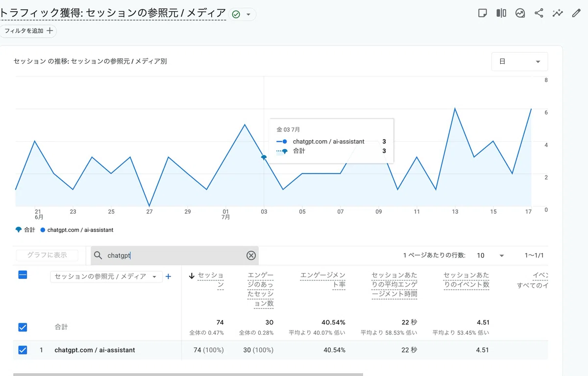Viewport: 588px width, 376px height.
Task: Click the 30 (100%) engaged sessions cell
Action: coord(258,350)
